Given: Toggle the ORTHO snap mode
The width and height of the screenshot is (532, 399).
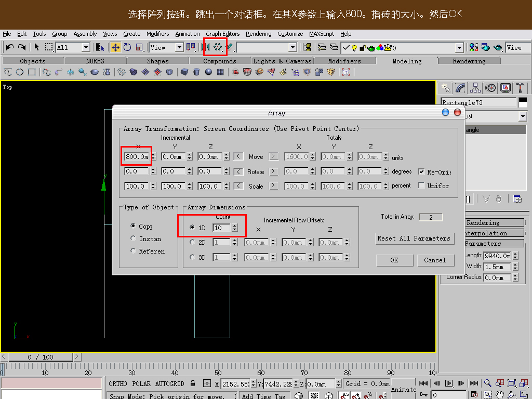Looking at the screenshot, I should pyautogui.click(x=118, y=384).
